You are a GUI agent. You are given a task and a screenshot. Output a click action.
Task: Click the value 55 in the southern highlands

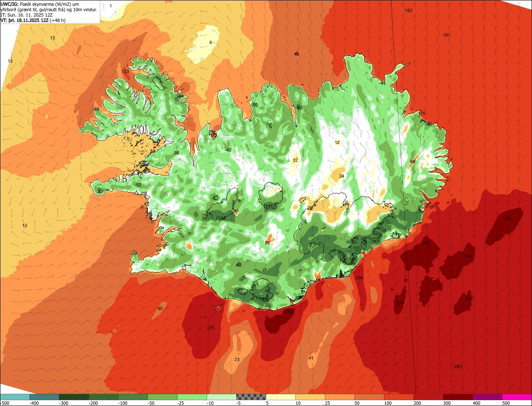tap(267, 242)
